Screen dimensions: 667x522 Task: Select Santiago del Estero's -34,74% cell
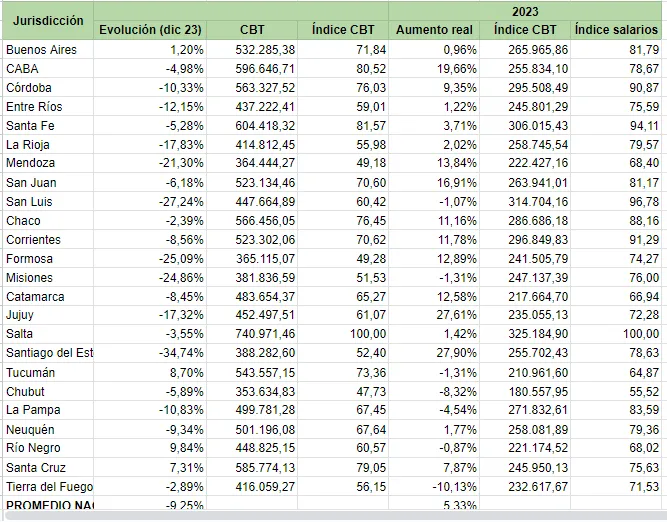180,353
